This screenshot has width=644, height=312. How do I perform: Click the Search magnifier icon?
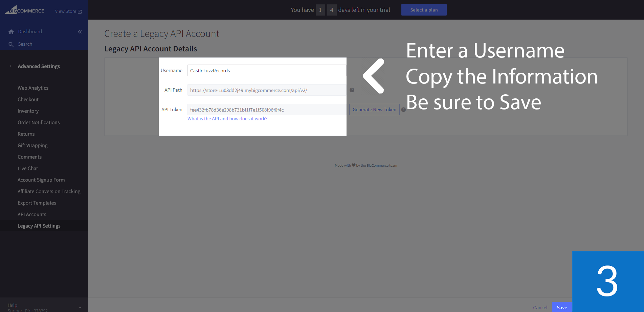tap(11, 44)
